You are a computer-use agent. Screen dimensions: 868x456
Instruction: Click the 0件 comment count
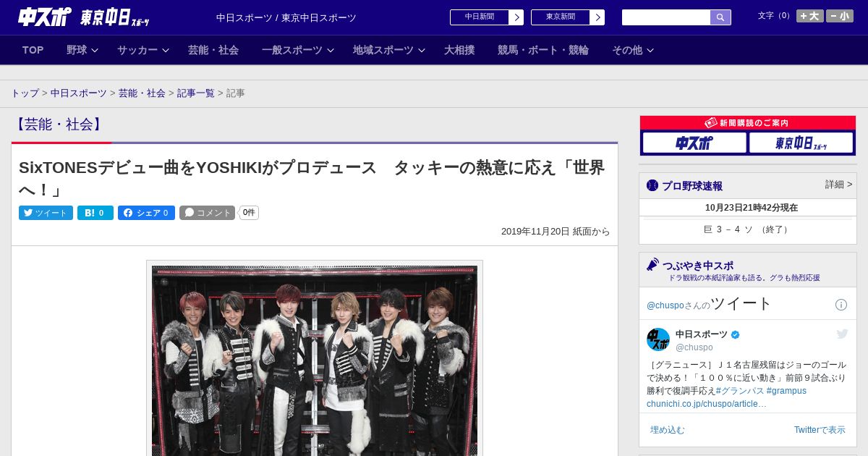point(249,213)
